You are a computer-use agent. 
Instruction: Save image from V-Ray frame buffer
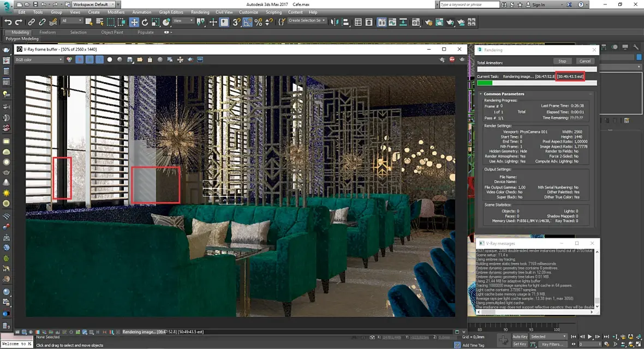click(130, 59)
